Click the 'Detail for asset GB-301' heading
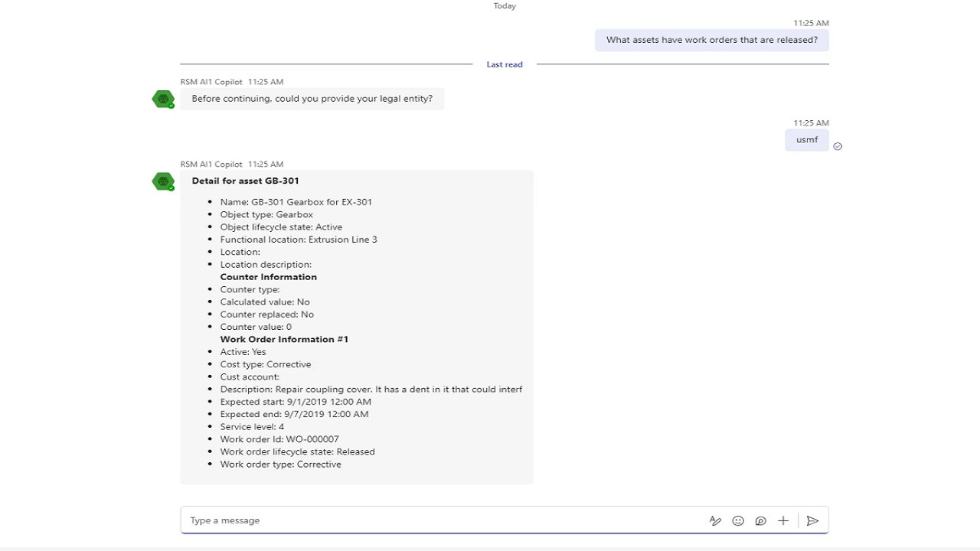Image resolution: width=980 pixels, height=551 pixels. tap(245, 181)
